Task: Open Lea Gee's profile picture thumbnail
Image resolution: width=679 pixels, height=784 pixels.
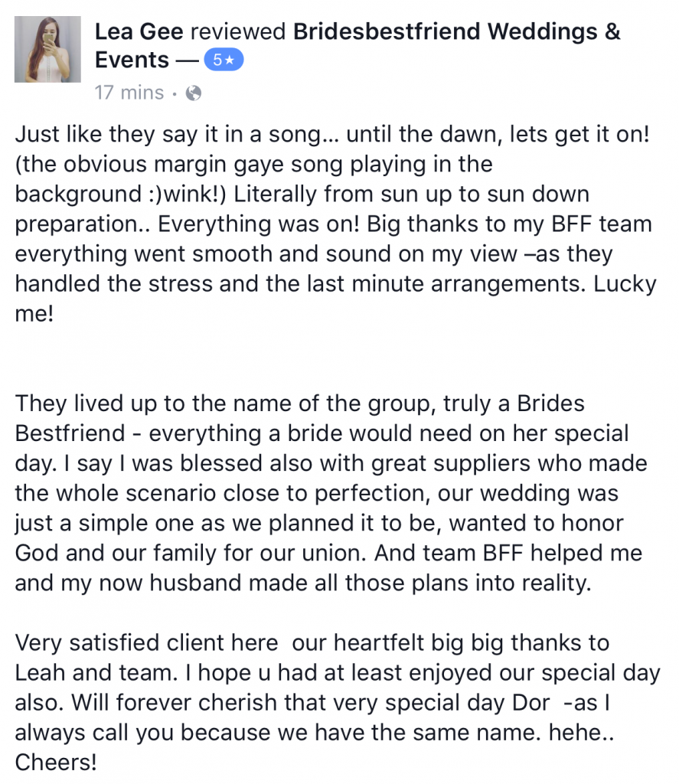Action: 47,49
